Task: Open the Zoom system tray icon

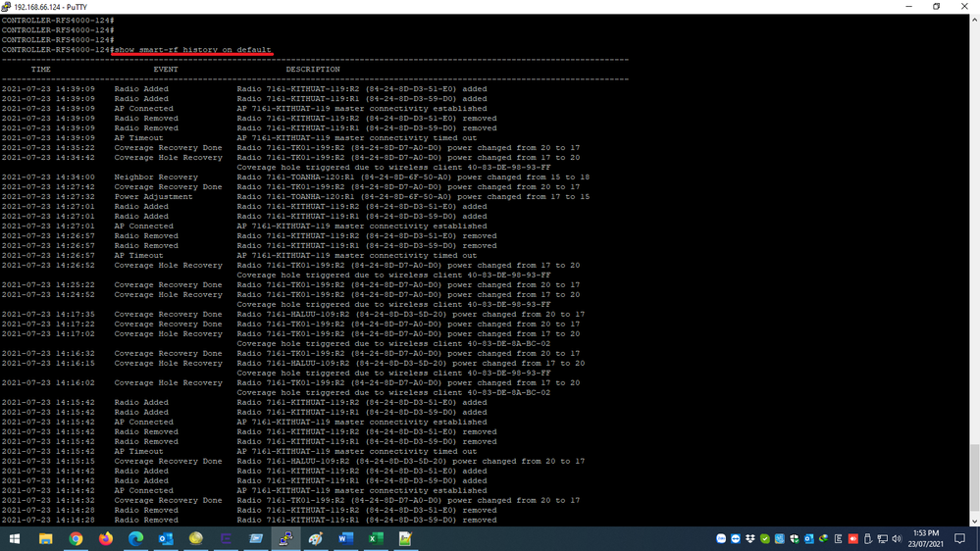Action: pyautogui.click(x=721, y=538)
